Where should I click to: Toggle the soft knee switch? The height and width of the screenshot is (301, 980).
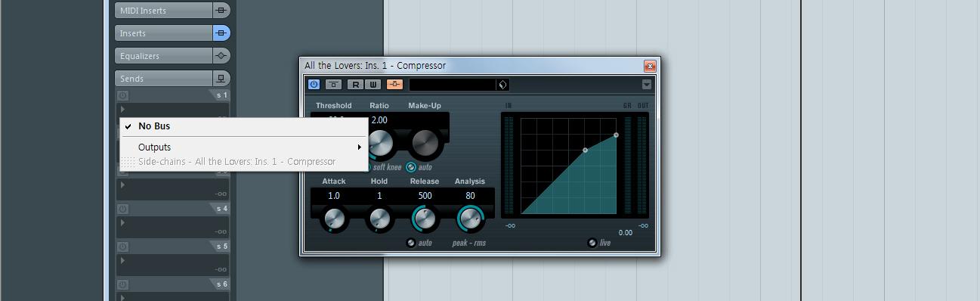pos(369,167)
